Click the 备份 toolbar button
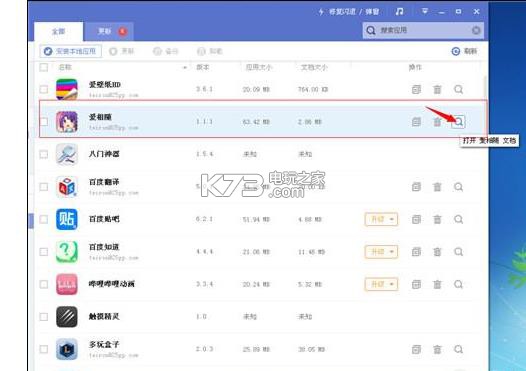 click(166, 51)
